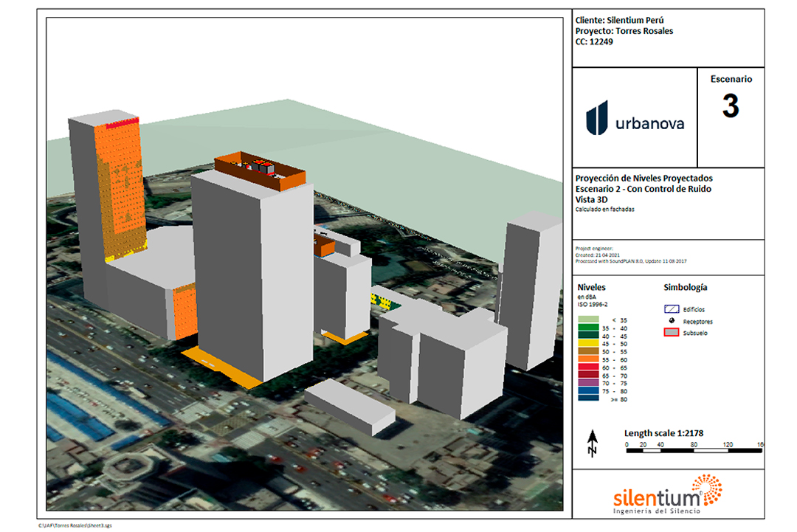
Task: Click the Proyecto: Torres Rosales text
Action: [x=624, y=31]
